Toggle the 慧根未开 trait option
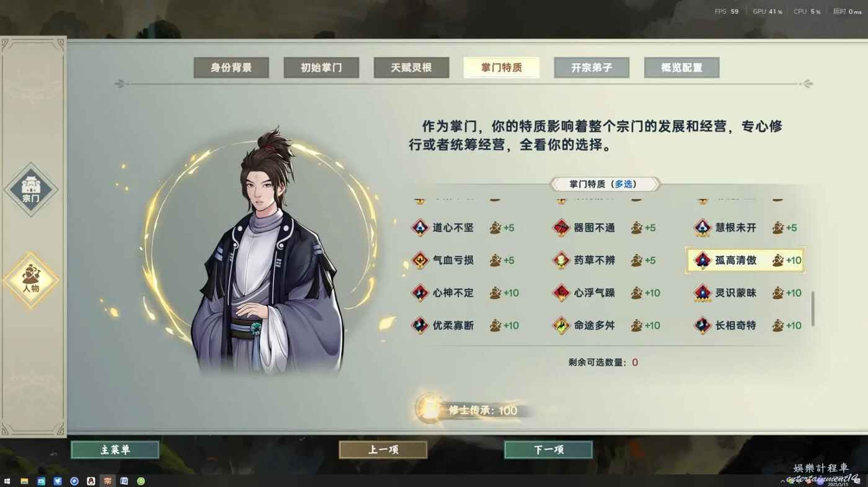868x487 pixels. [x=748, y=227]
